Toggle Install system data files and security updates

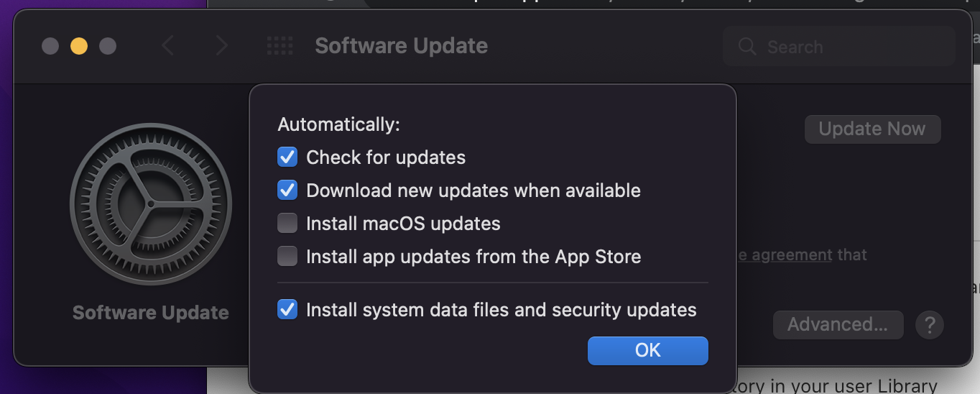coord(287,310)
